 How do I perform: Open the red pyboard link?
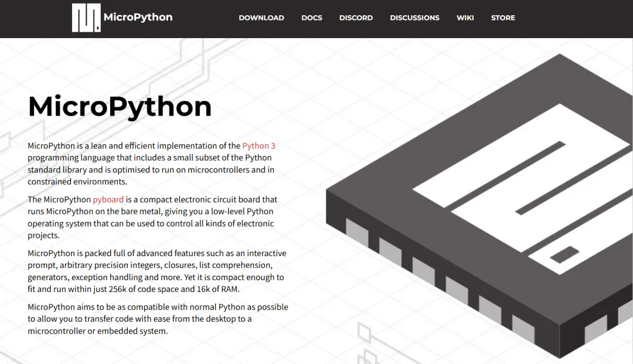pos(108,199)
